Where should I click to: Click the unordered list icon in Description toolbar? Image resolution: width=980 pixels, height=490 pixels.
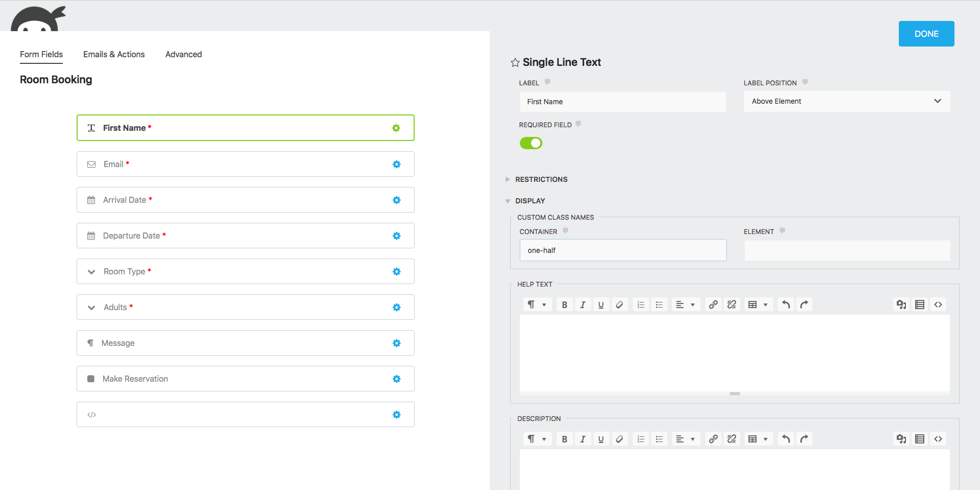pos(659,439)
